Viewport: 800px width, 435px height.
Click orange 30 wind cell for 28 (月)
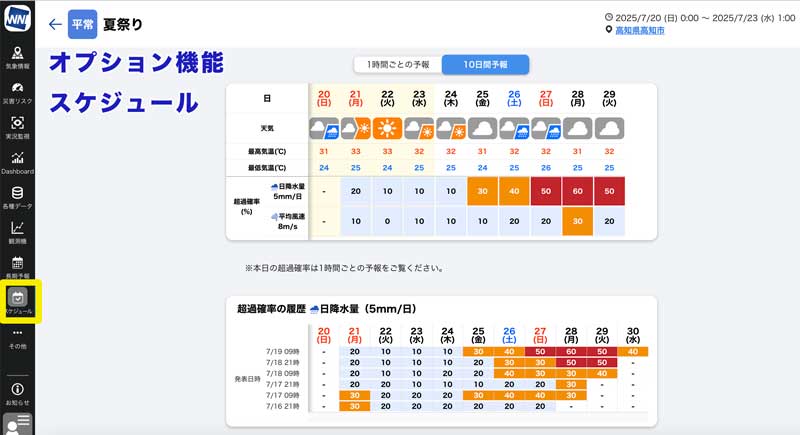577,222
